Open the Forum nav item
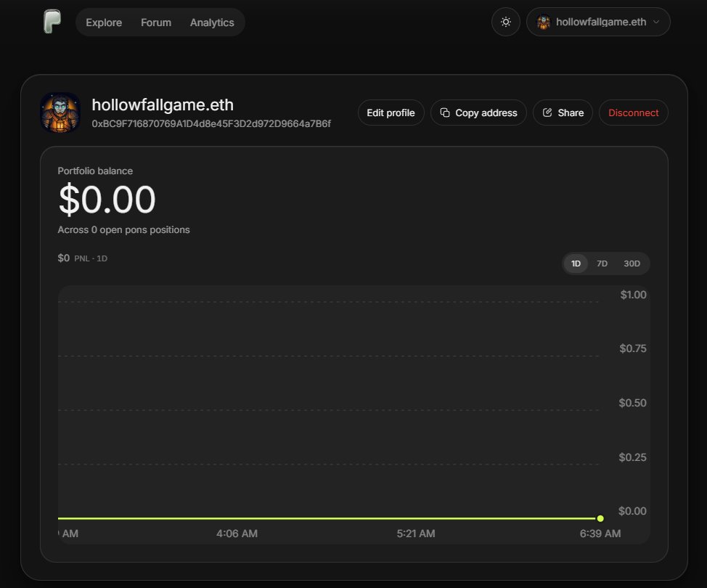Viewport: 707px width, 588px height. 156,23
